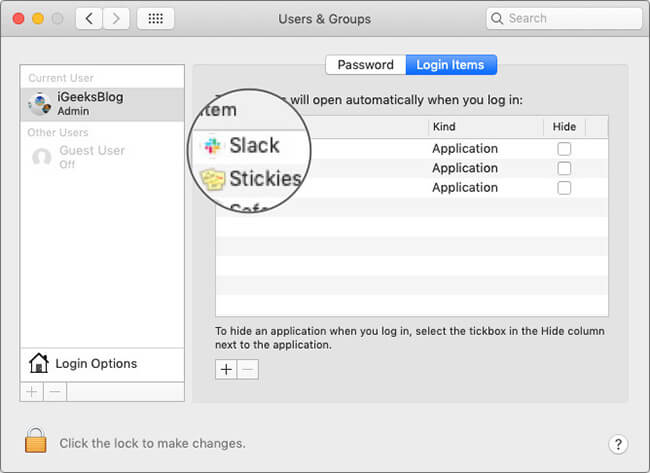Select the Slack login item
Screen dimensions: 650x473
click(254, 146)
